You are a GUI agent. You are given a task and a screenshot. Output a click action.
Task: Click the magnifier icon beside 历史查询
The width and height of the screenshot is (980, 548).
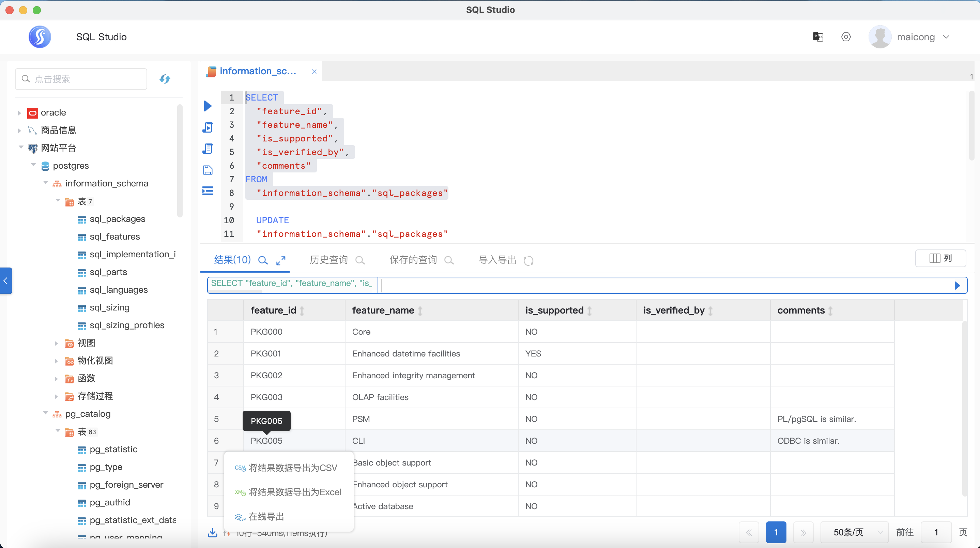point(360,260)
